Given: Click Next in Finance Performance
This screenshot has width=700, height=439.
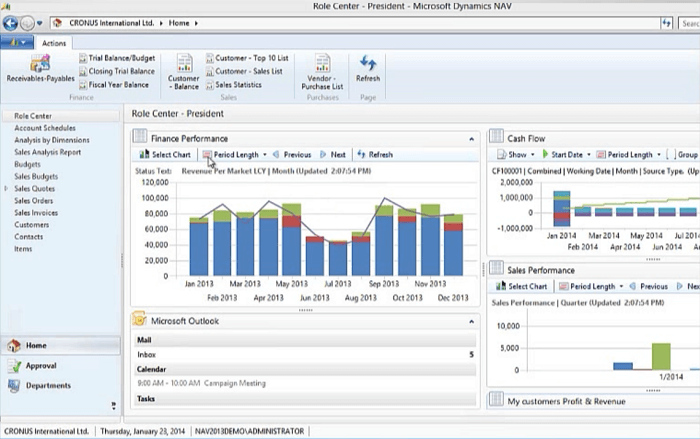Looking at the screenshot, I should (x=333, y=155).
